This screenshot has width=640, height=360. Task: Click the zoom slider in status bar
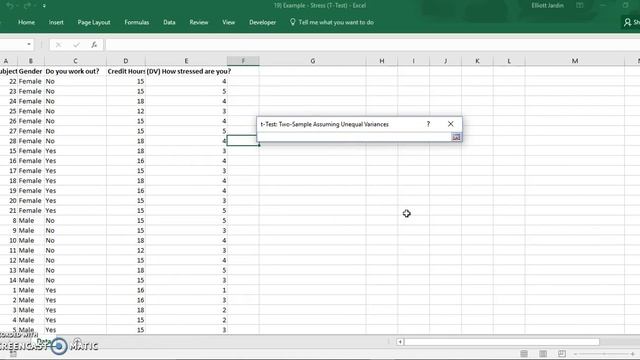click(x=604, y=354)
